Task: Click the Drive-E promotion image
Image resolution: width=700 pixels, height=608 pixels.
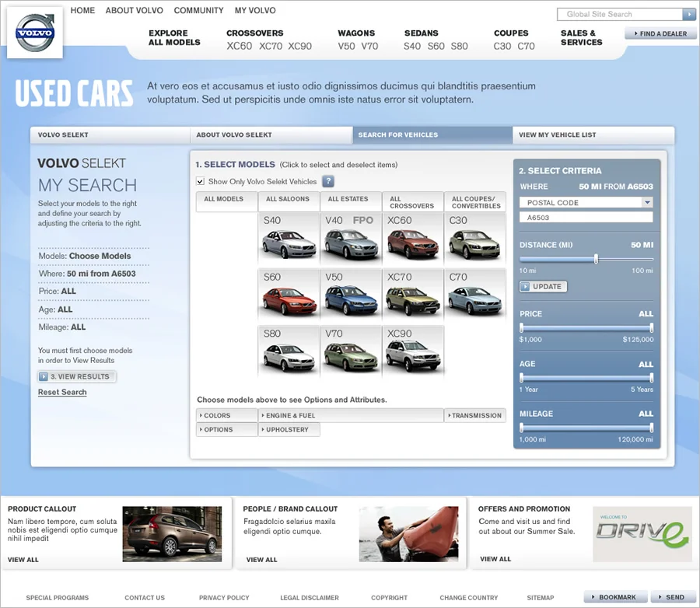Action: click(x=642, y=534)
